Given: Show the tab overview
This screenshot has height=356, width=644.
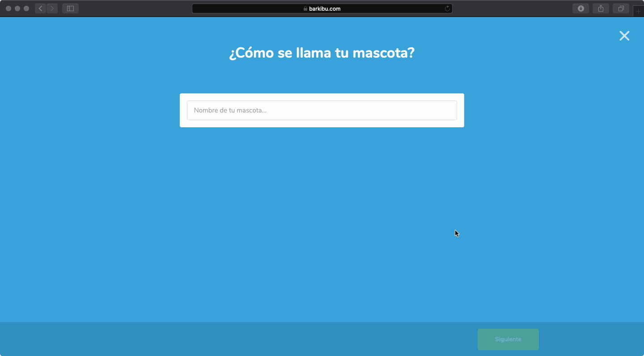Looking at the screenshot, I should coord(621,8).
